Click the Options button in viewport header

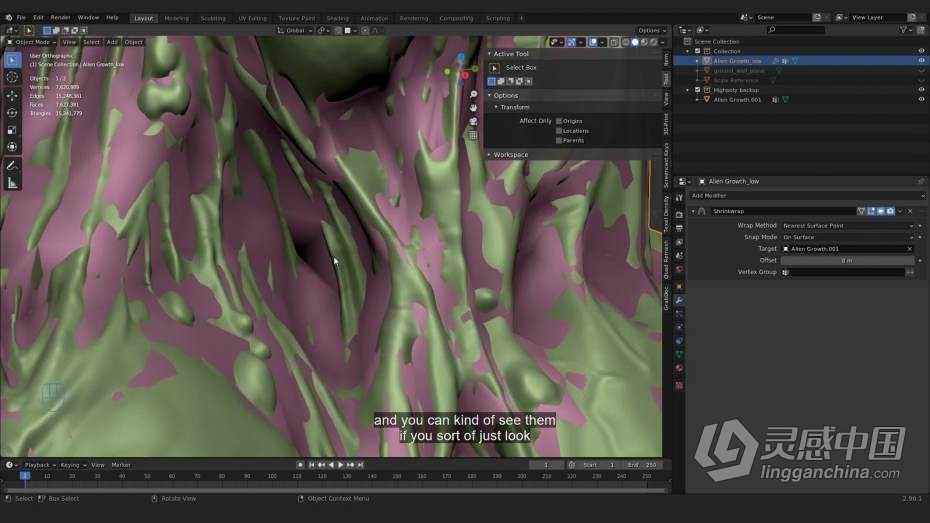pos(652,30)
